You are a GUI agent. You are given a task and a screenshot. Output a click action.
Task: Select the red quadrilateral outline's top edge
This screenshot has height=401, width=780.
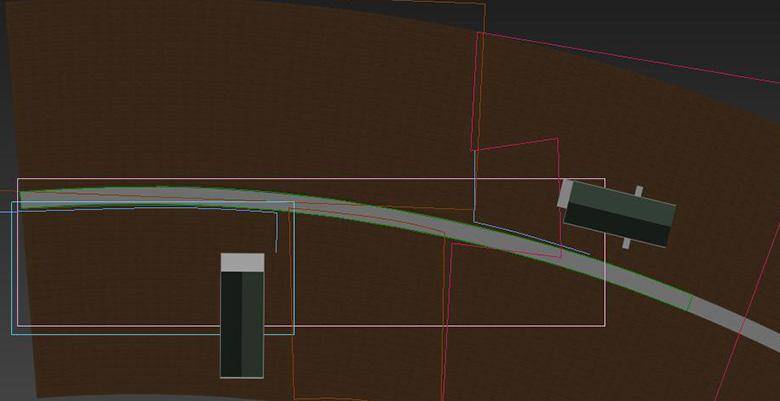(x=515, y=144)
